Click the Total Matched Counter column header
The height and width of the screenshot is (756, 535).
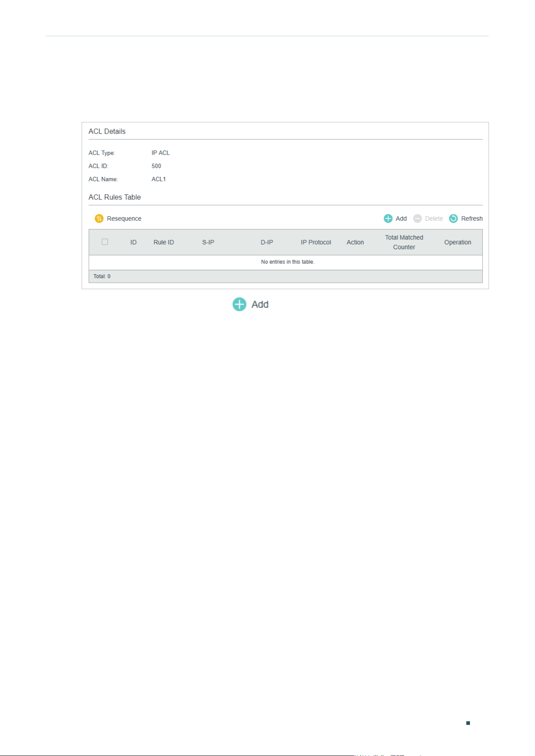404,242
